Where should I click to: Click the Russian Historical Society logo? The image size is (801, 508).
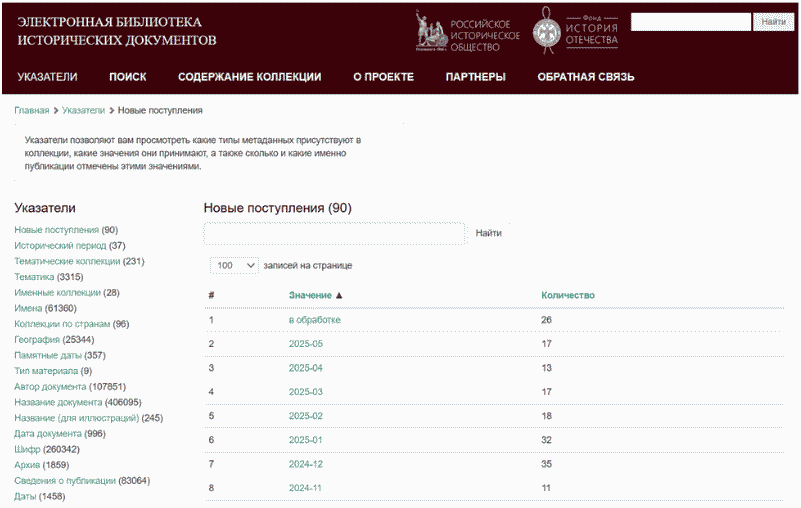(x=468, y=32)
